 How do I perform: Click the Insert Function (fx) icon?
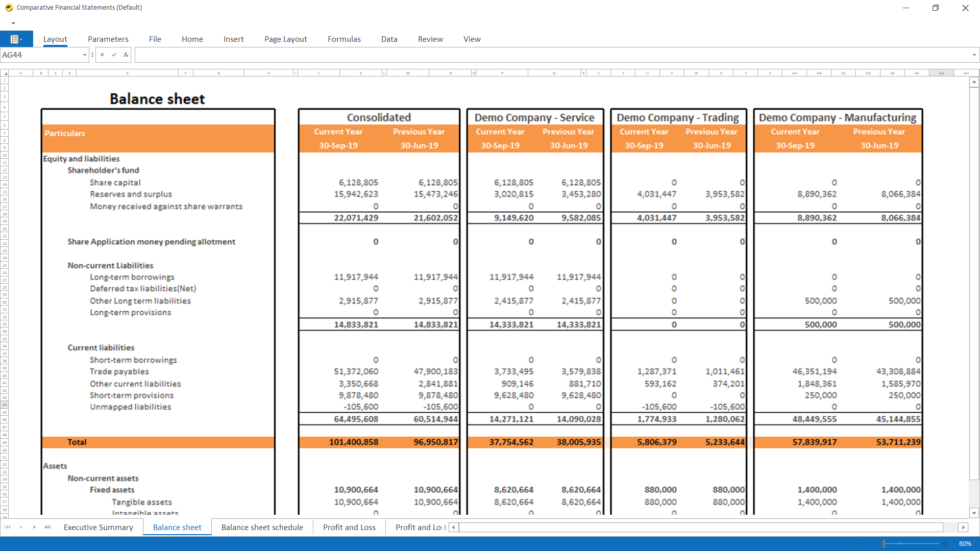pyautogui.click(x=126, y=55)
